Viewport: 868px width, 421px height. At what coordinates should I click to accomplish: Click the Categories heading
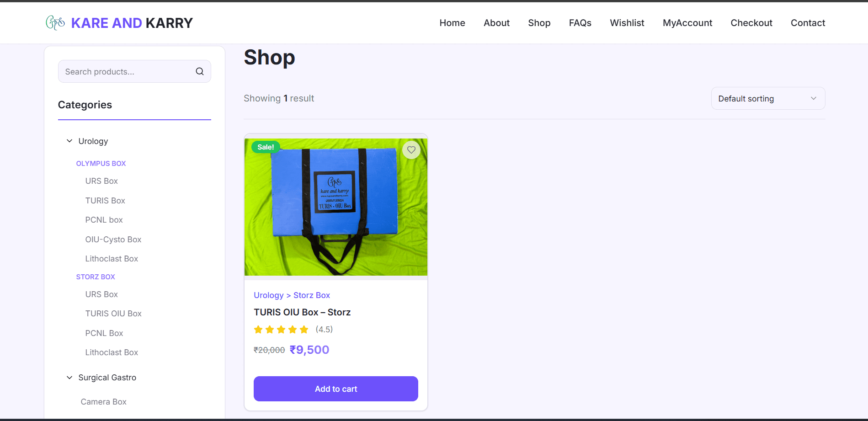tap(85, 105)
